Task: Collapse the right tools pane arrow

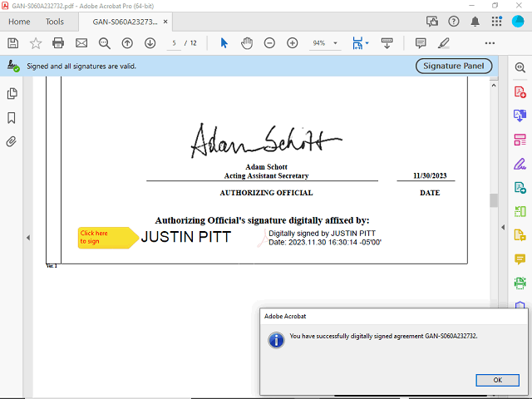Action: pos(503,227)
